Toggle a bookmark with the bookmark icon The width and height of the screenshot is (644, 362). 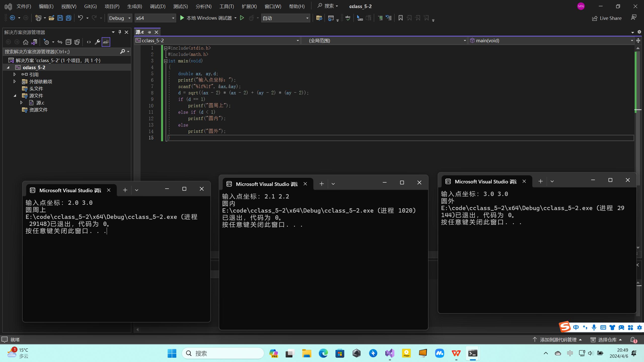point(400,18)
